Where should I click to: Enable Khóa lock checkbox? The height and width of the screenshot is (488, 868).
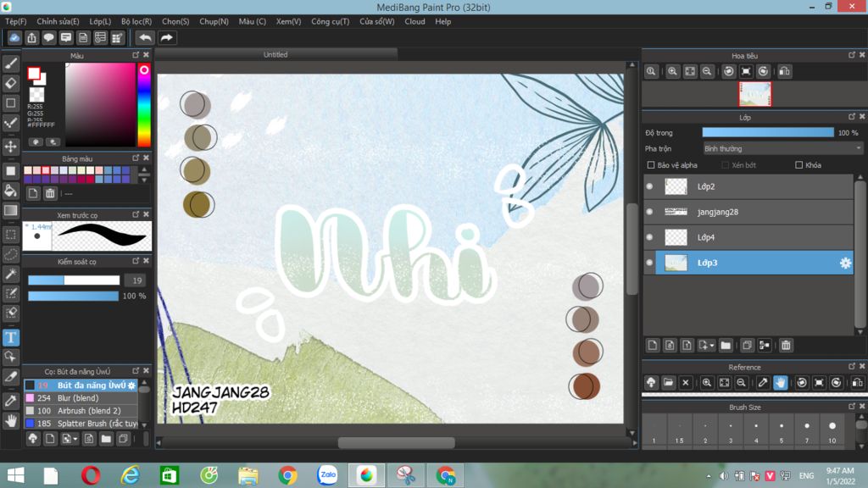[x=798, y=165]
